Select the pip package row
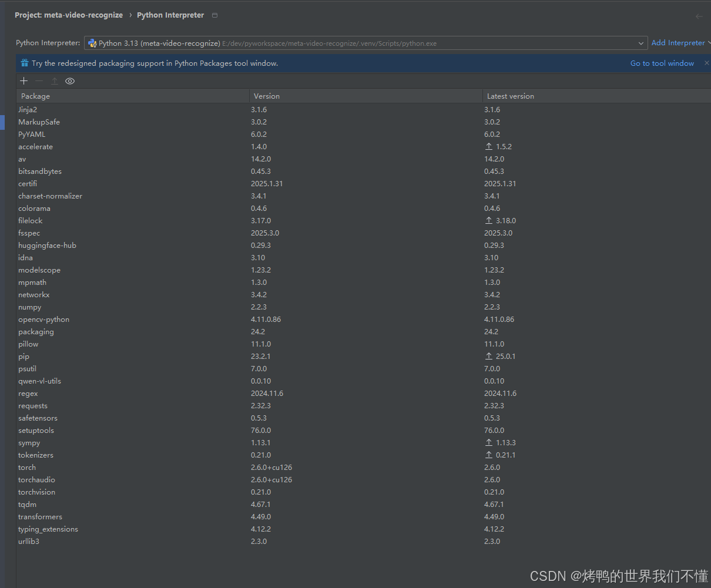This screenshot has width=711, height=588. (x=364, y=357)
